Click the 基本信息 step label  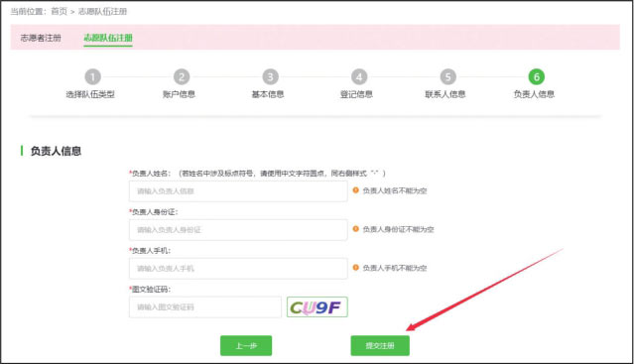(x=268, y=94)
